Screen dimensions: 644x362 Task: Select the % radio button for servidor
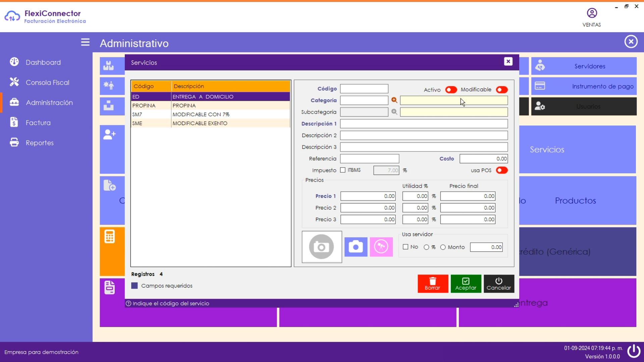pos(426,247)
